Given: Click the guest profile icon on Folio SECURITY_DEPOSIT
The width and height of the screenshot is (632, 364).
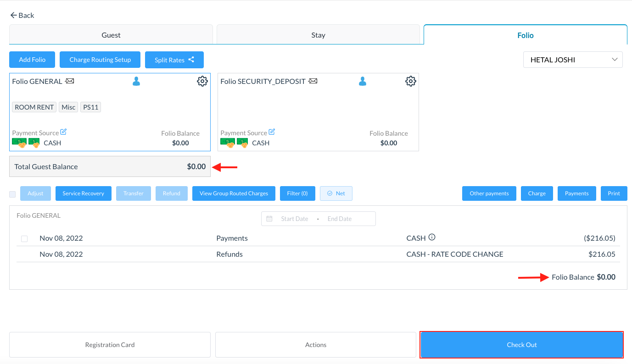Looking at the screenshot, I should 363,82.
